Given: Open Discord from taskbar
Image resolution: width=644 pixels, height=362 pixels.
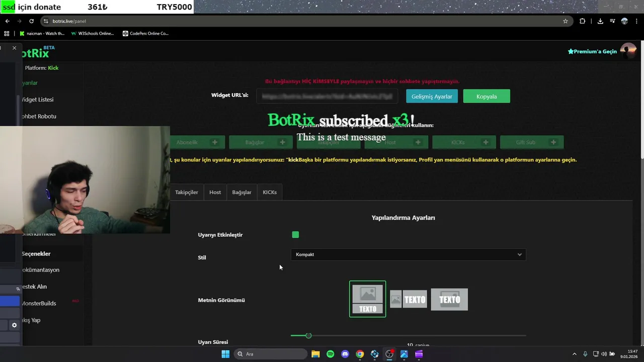Looking at the screenshot, I should 345,354.
